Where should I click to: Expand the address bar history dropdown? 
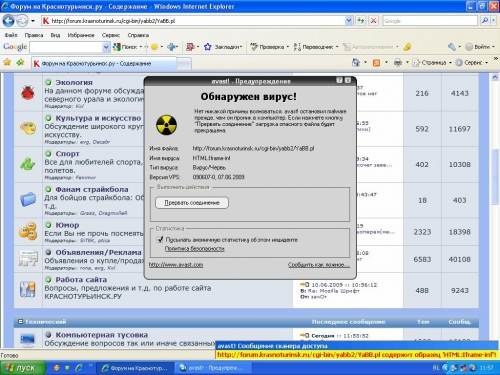click(x=348, y=21)
